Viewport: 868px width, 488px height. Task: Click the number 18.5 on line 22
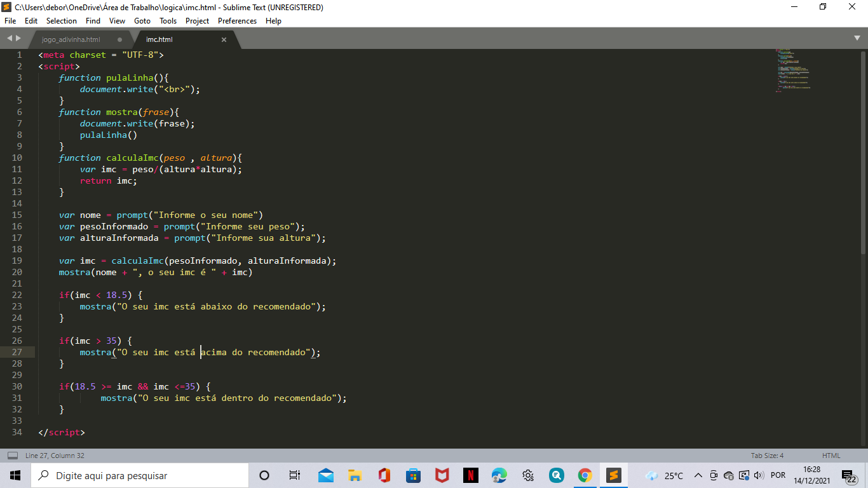click(x=116, y=295)
